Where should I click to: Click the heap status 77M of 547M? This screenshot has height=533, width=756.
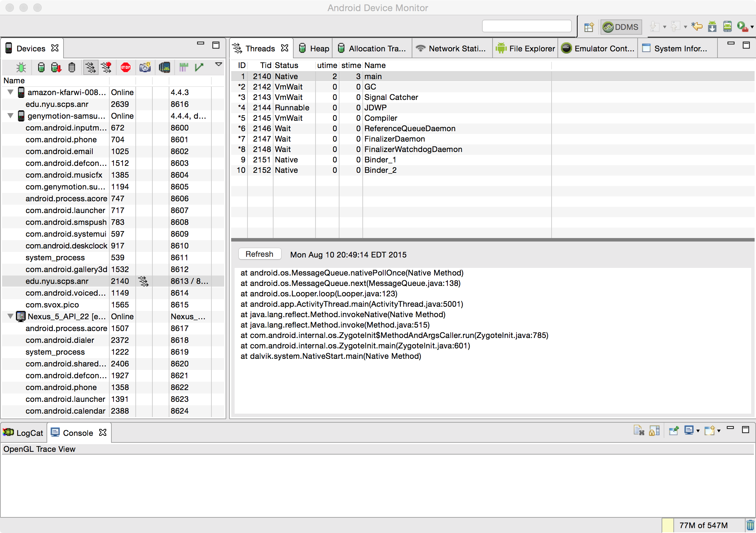(x=703, y=525)
